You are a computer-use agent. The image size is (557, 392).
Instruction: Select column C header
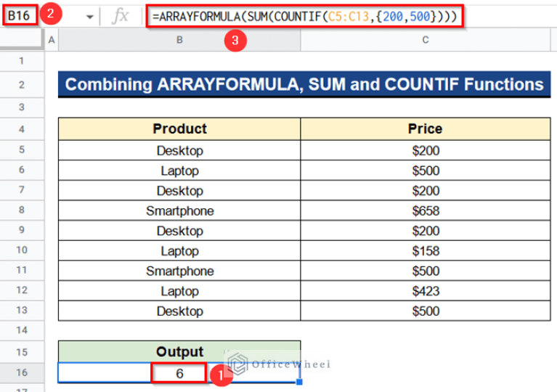click(426, 40)
